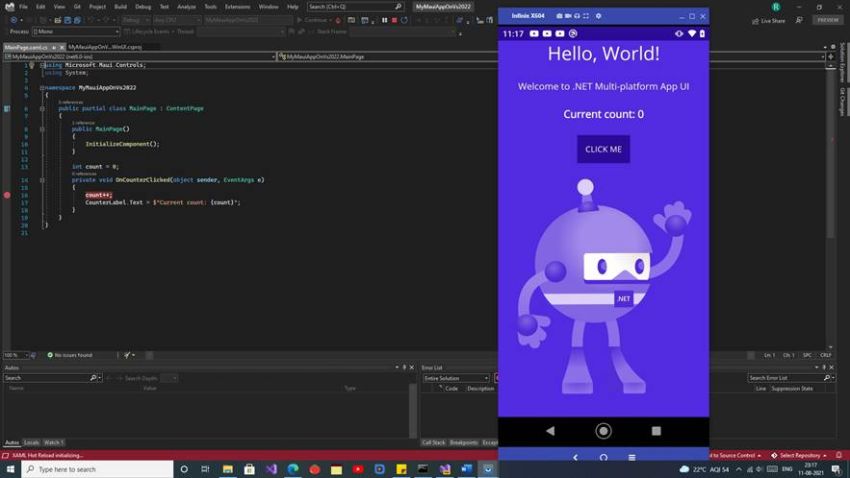
Task: Tap the Android home circle button
Action: (x=603, y=431)
